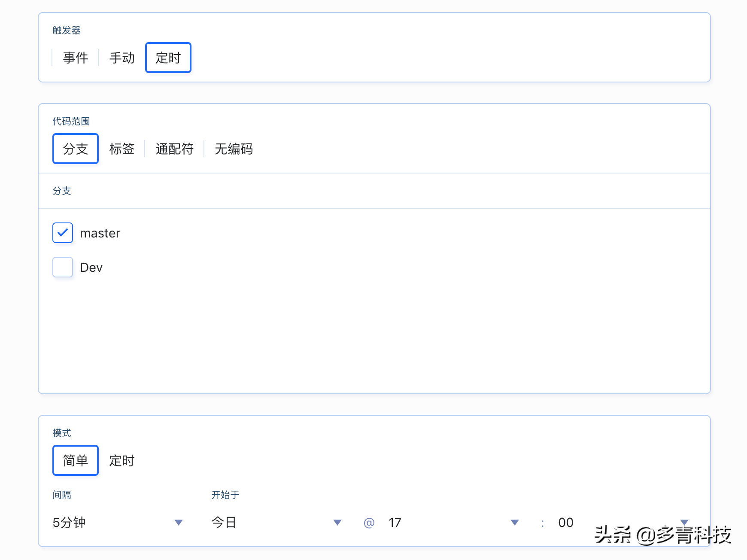Select the 分支 (Branches) scope tab
Viewport: 747px width, 560px height.
point(75,149)
